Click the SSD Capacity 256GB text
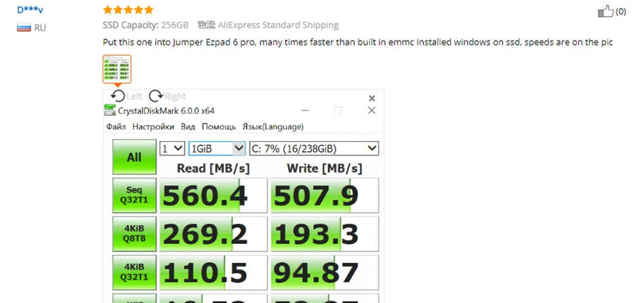The width and height of the screenshot is (644, 303). pyautogui.click(x=145, y=25)
